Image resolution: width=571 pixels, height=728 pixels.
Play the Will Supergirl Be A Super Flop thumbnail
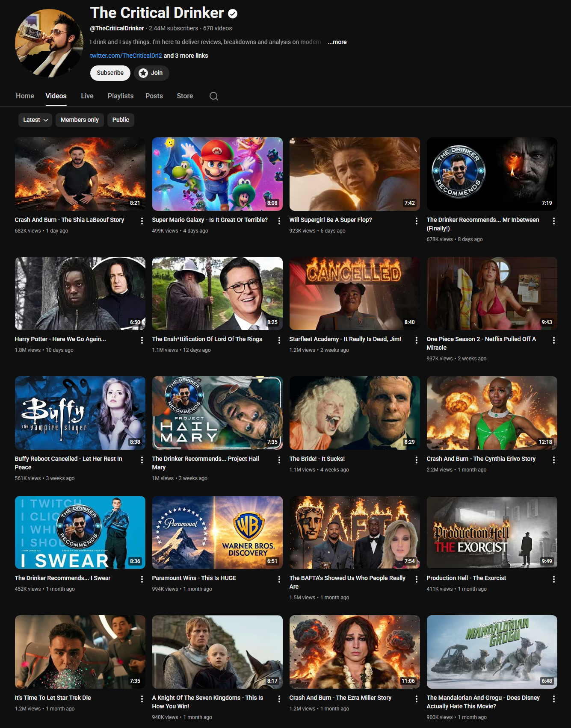pos(355,174)
